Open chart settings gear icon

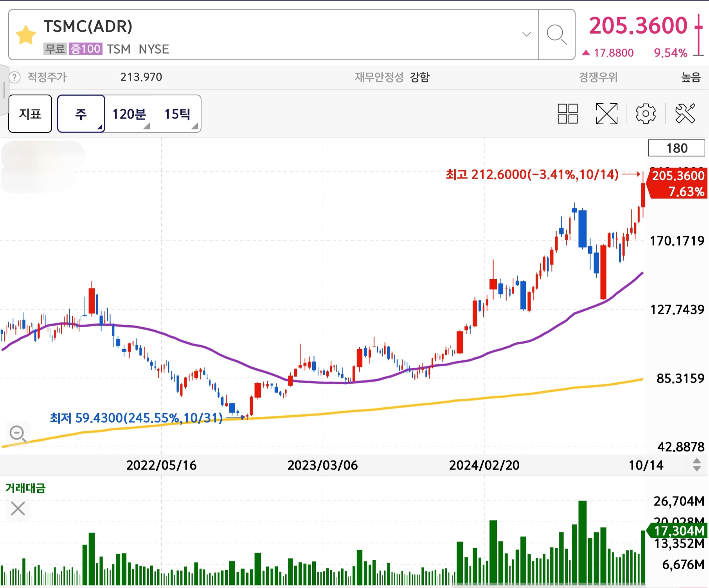click(x=646, y=114)
